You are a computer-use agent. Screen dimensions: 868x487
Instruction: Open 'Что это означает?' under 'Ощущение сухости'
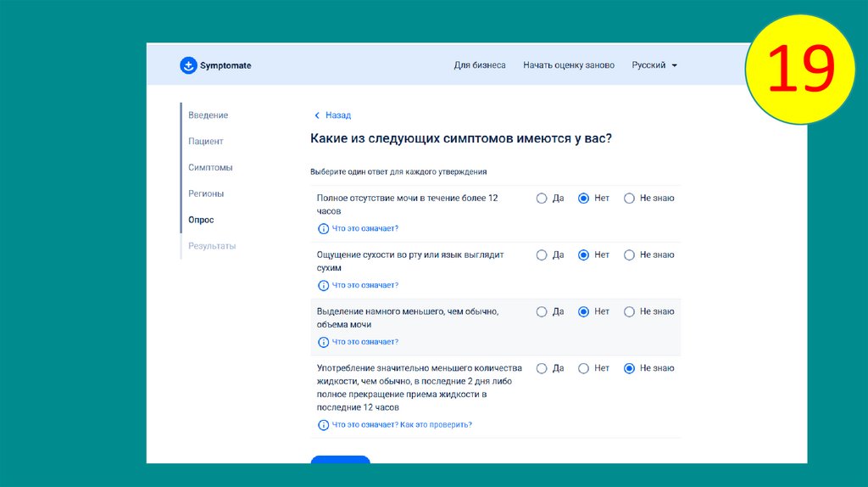(364, 285)
